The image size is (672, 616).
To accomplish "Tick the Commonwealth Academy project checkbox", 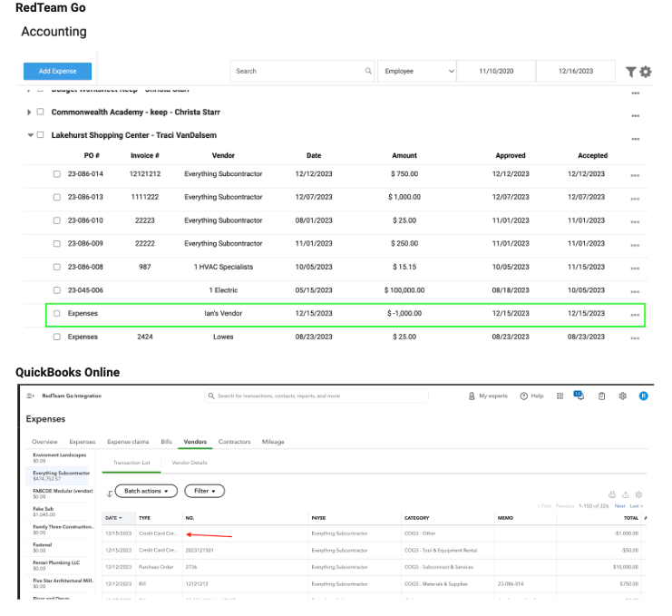I will (x=40, y=112).
